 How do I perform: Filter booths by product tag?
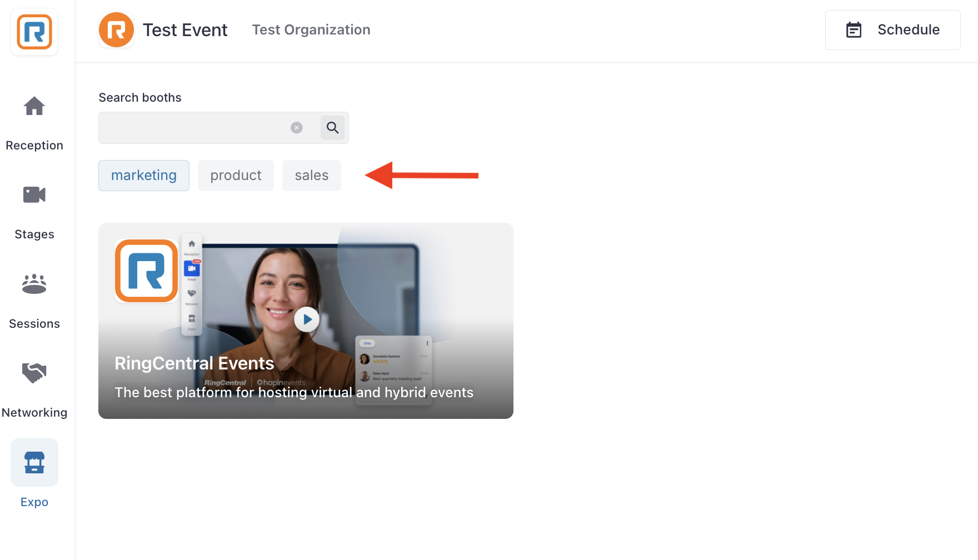236,176
